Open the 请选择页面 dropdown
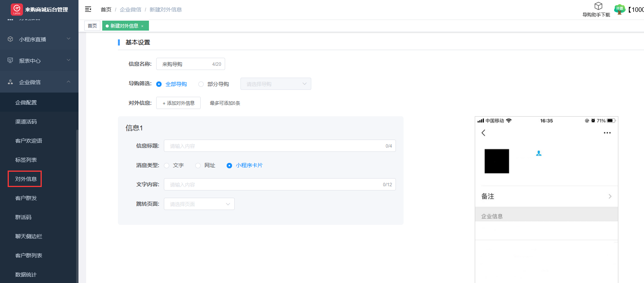The image size is (644, 283). pos(199,204)
